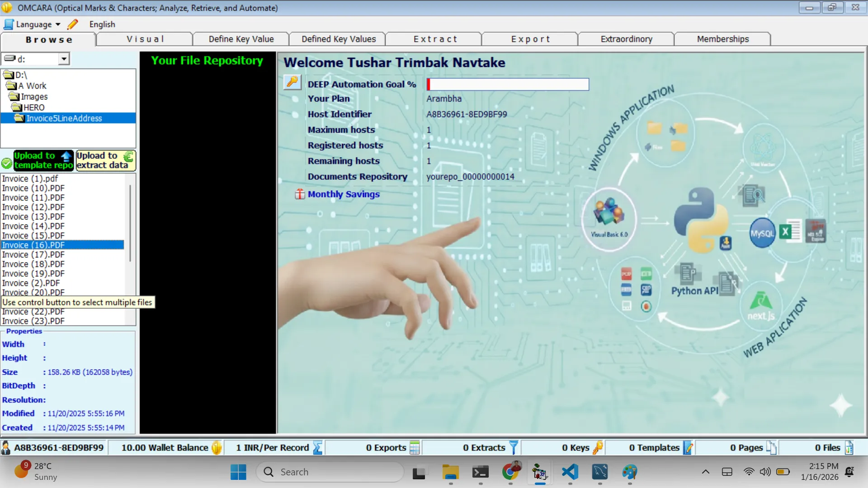
Task: Expand the d: drive selector combo box
Action: coord(64,59)
